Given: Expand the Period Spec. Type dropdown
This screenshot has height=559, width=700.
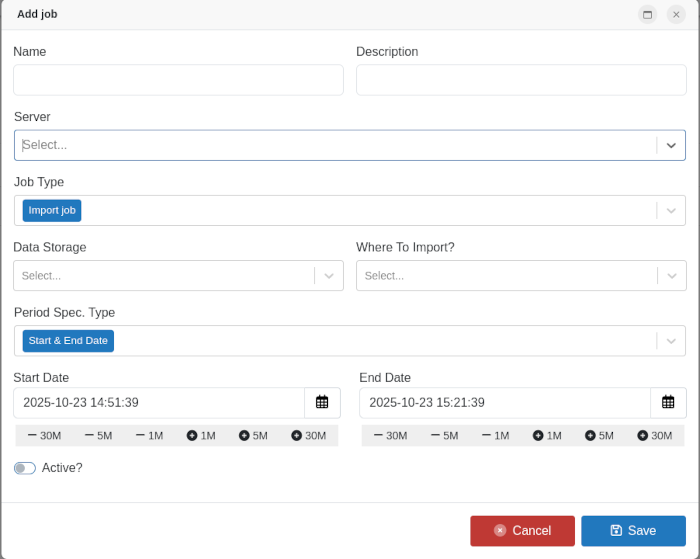Looking at the screenshot, I should click(671, 341).
